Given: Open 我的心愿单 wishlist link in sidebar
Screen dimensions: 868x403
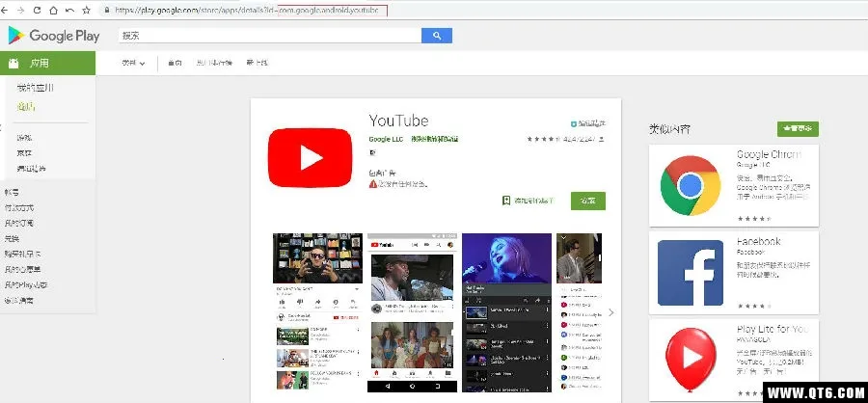Looking at the screenshot, I should 23,270.
